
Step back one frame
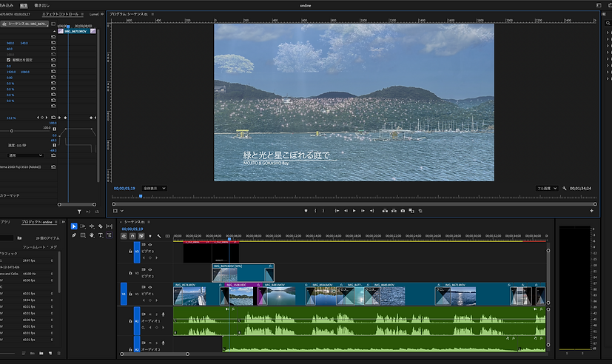(346, 211)
